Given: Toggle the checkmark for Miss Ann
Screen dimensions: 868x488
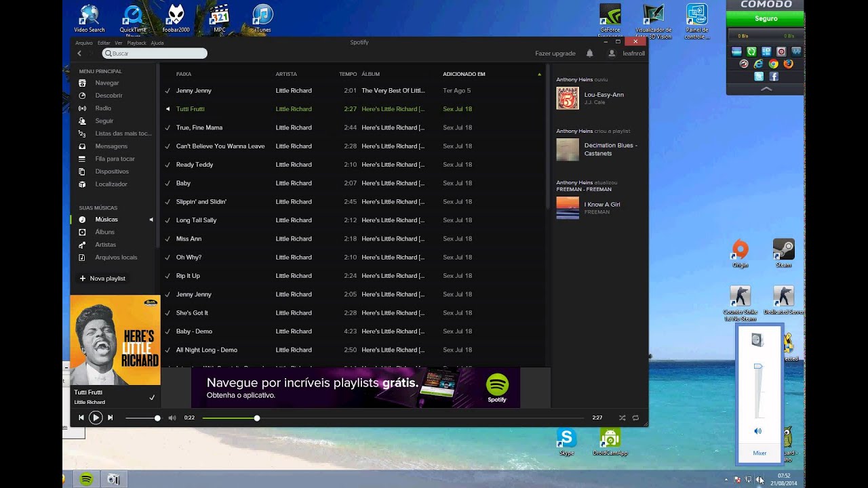Looking at the screenshot, I should (167, 239).
